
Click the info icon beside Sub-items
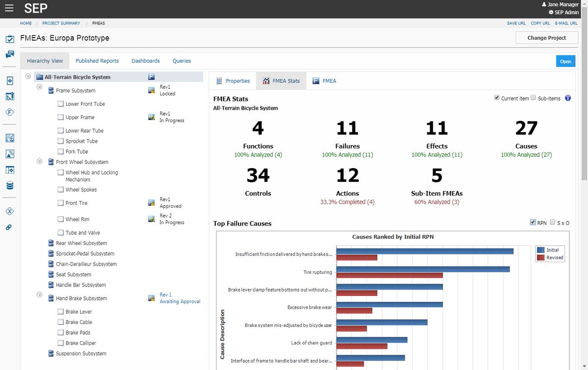coord(567,98)
